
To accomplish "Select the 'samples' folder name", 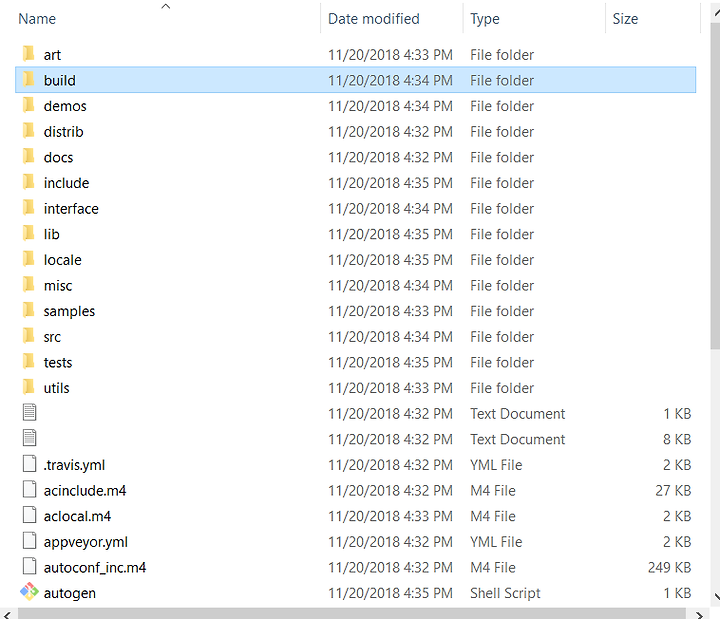I will click(x=69, y=311).
